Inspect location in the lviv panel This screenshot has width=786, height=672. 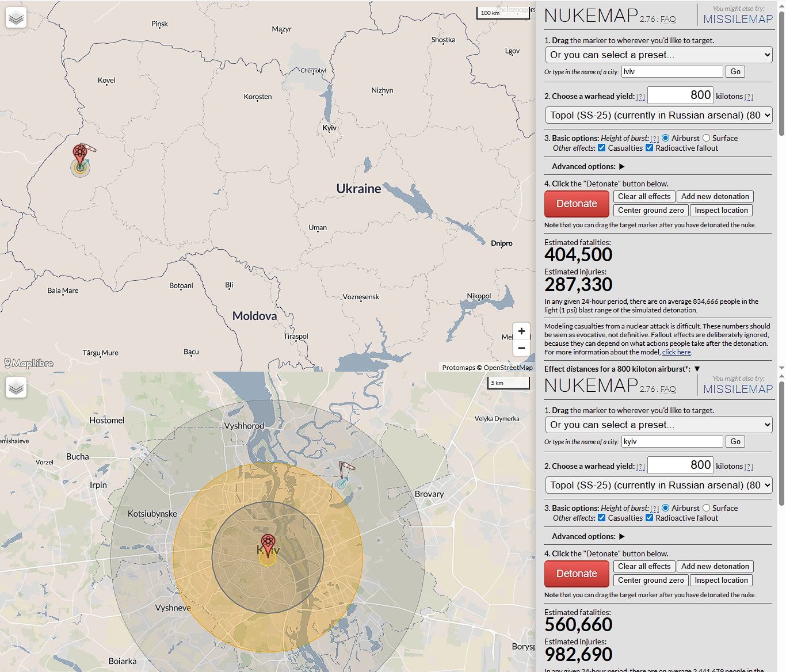click(721, 211)
